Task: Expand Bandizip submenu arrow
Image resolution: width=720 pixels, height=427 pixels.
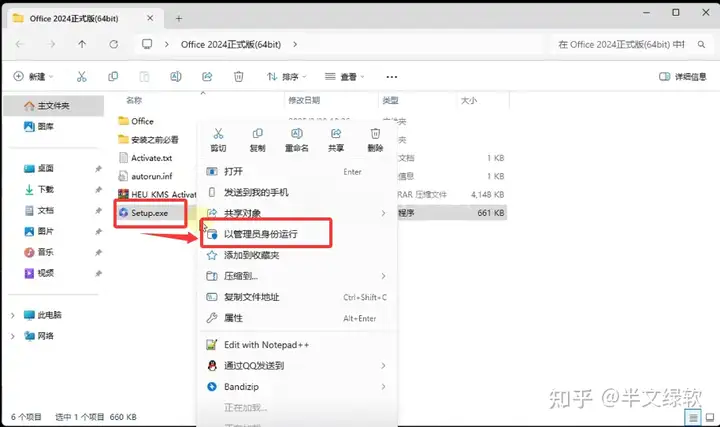Action: click(x=383, y=387)
